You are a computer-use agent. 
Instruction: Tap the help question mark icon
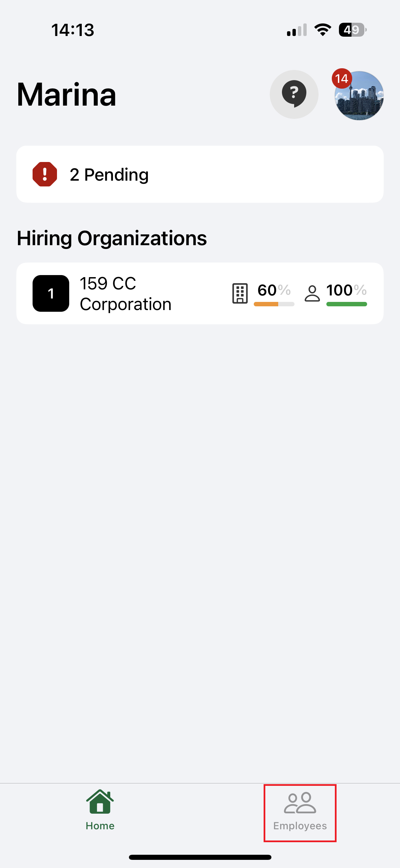click(294, 94)
